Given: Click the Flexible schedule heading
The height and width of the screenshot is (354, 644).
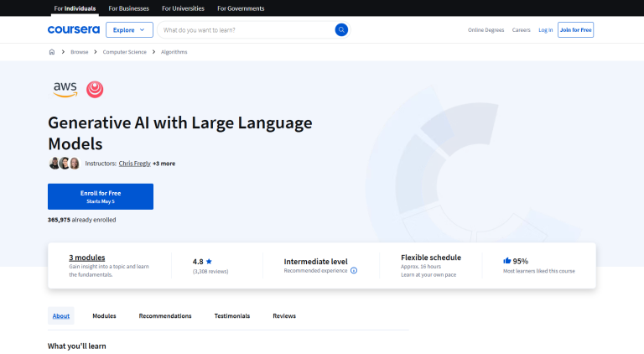Looking at the screenshot, I should (431, 257).
